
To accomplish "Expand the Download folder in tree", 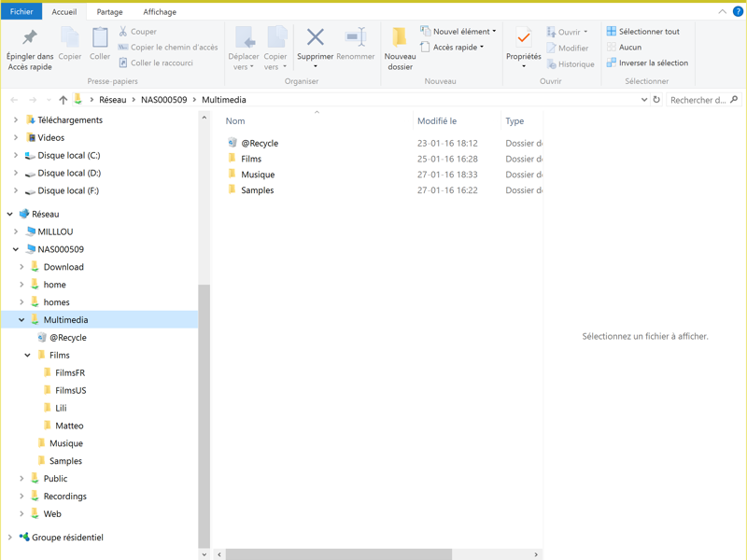I will pyautogui.click(x=21, y=267).
